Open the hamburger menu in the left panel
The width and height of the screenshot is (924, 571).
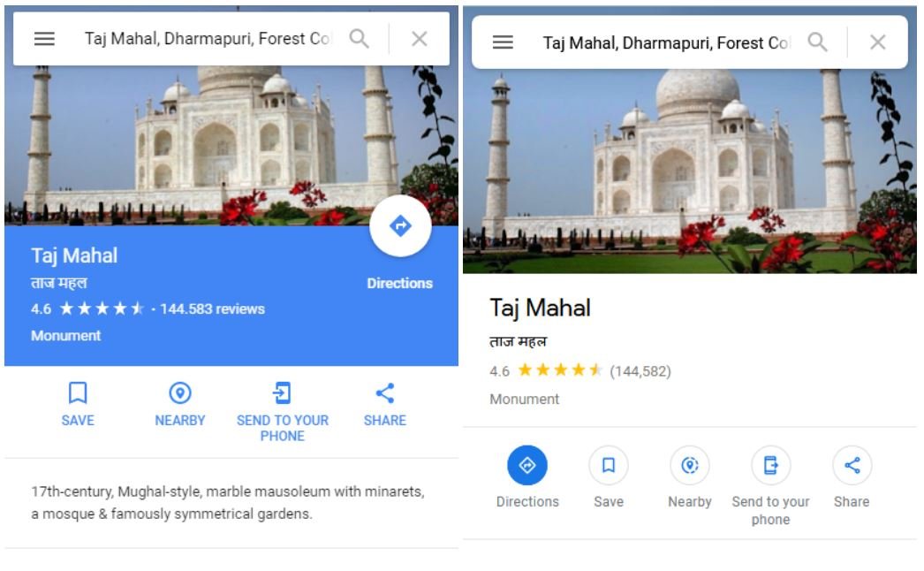pos(44,39)
